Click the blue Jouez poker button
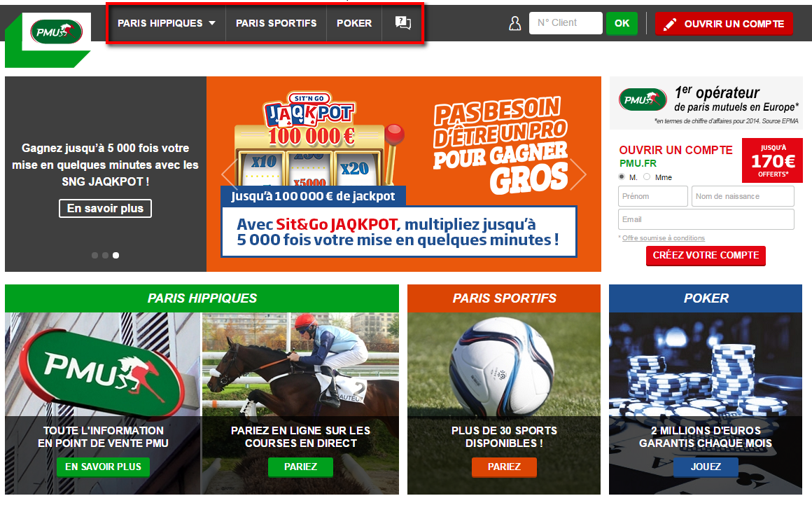812x510 pixels. 706,467
